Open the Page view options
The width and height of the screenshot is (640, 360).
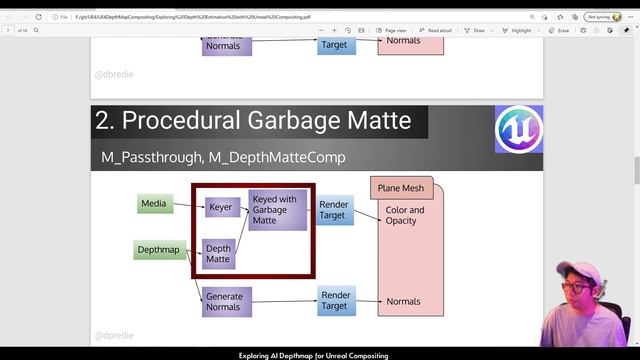pyautogui.click(x=391, y=30)
